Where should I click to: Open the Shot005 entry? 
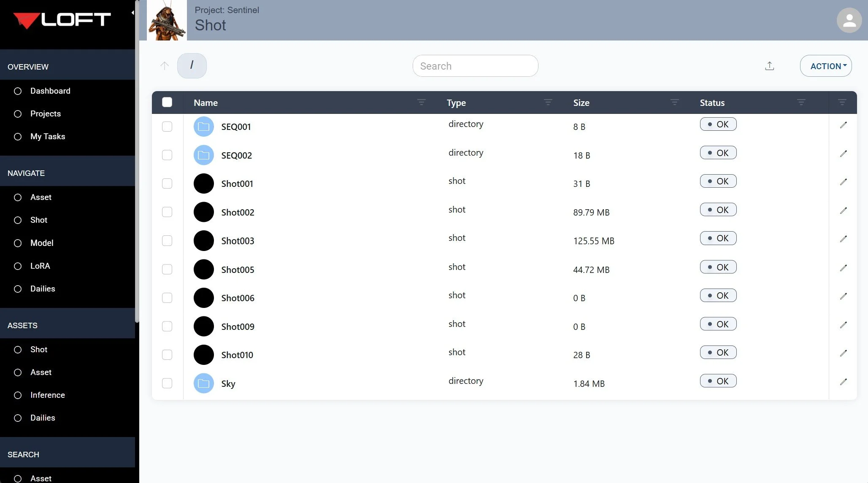click(x=238, y=270)
